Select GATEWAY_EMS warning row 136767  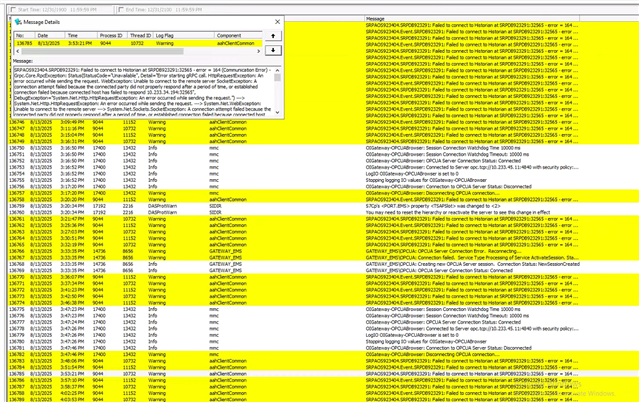point(323,258)
